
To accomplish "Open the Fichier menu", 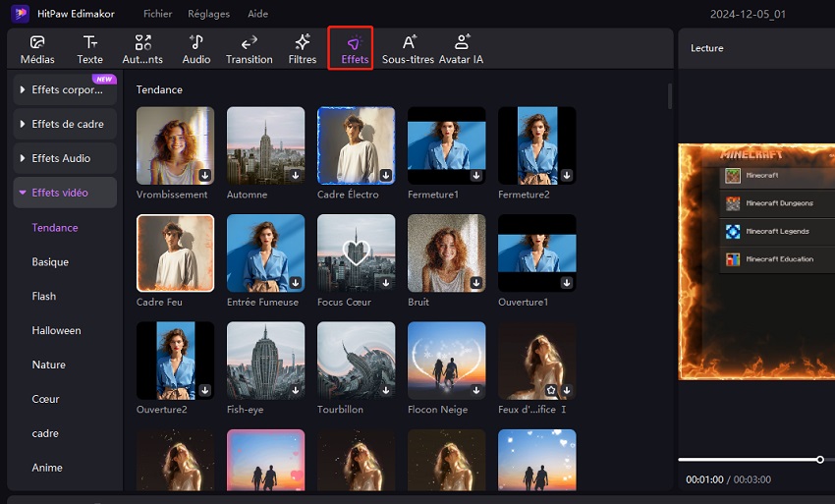I will [157, 14].
